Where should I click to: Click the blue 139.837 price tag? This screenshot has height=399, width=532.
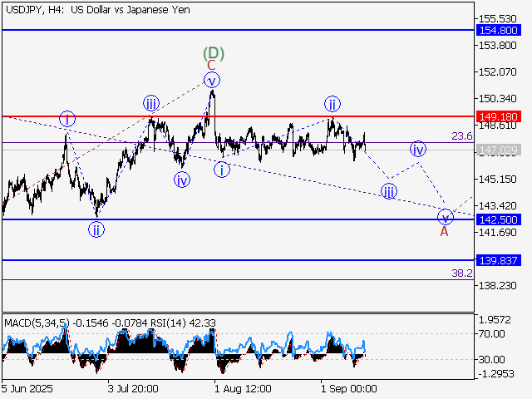499,260
